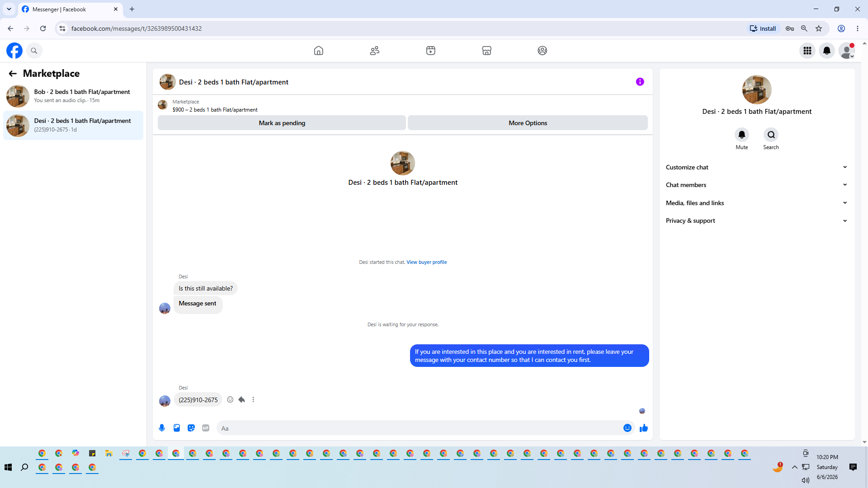868x488 pixels.
Task: Click Desi's avatar beside phone number message
Action: point(165,401)
